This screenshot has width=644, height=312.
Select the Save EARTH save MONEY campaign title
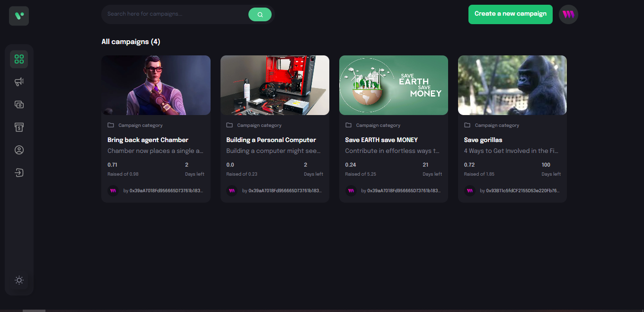point(381,140)
